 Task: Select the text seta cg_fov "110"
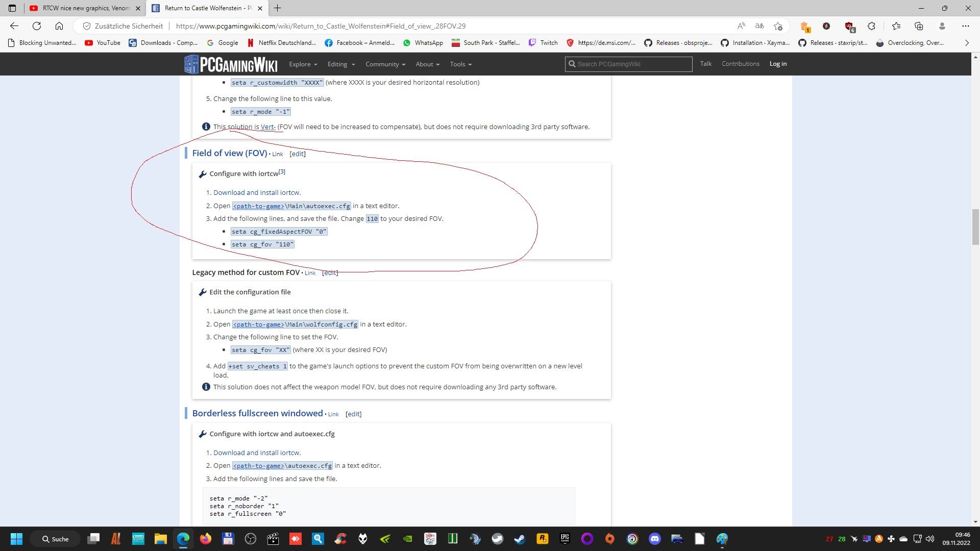point(262,245)
